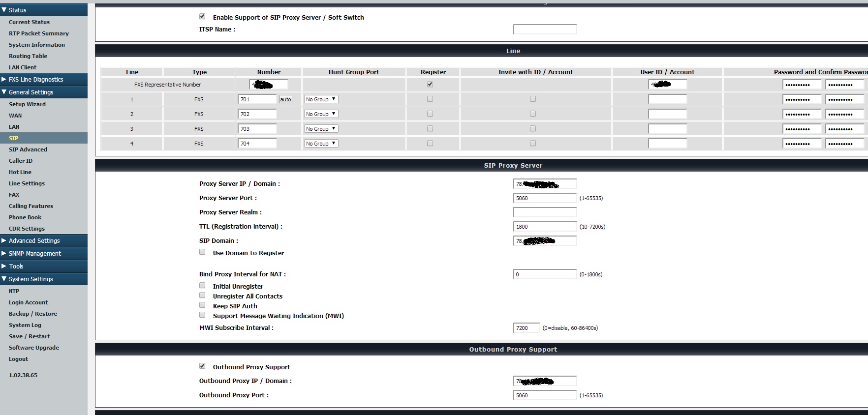
Task: Open Login Account page
Action: click(x=28, y=302)
